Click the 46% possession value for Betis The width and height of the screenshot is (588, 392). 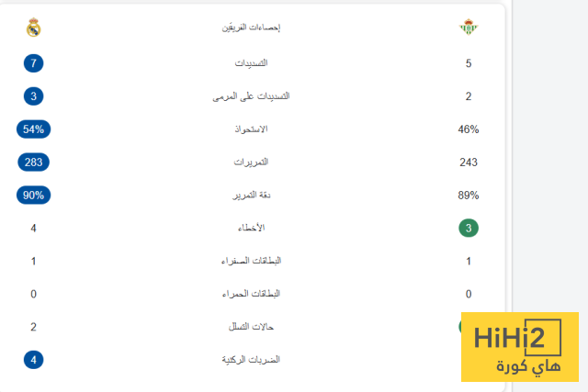(469, 129)
